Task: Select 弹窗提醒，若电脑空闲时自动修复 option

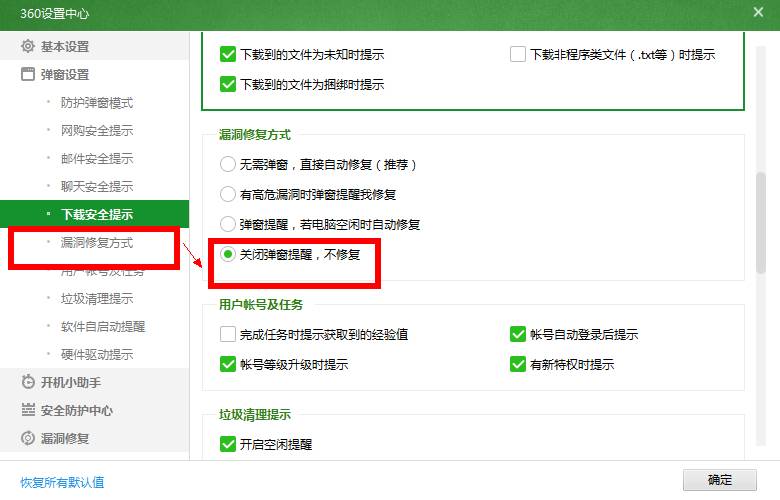Action: 227,224
